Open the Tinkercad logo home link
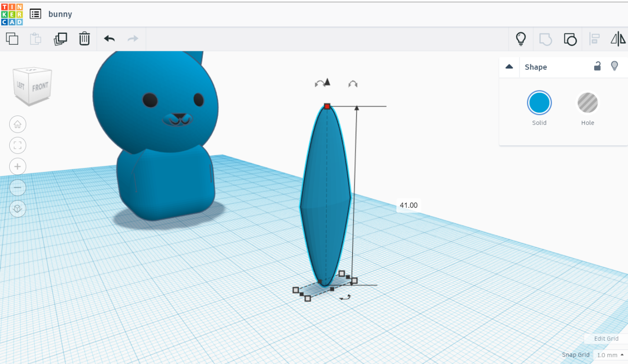The width and height of the screenshot is (628, 364). [x=11, y=14]
